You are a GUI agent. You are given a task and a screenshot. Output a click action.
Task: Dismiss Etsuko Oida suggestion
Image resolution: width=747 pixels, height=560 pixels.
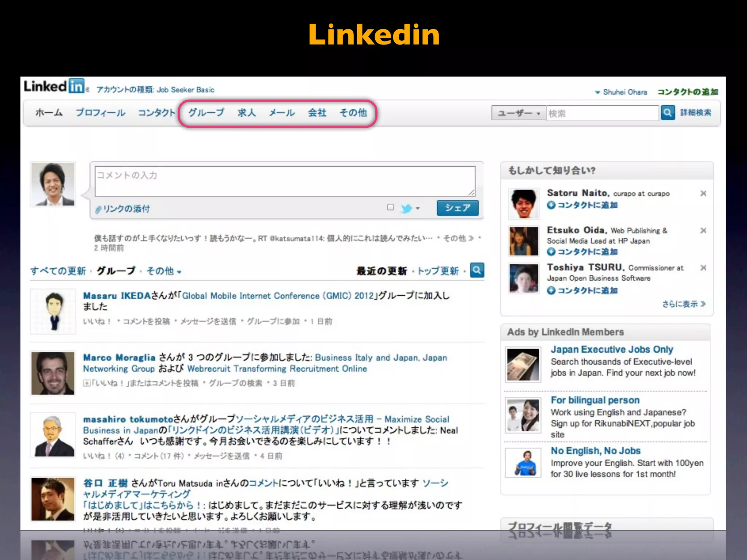point(703,230)
